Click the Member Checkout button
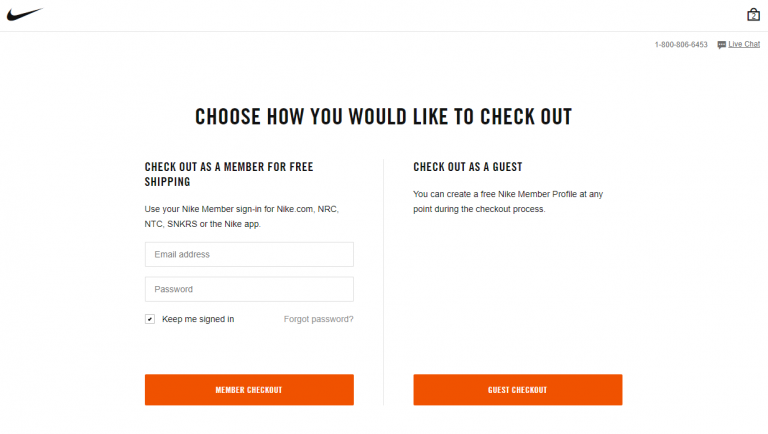 point(249,390)
